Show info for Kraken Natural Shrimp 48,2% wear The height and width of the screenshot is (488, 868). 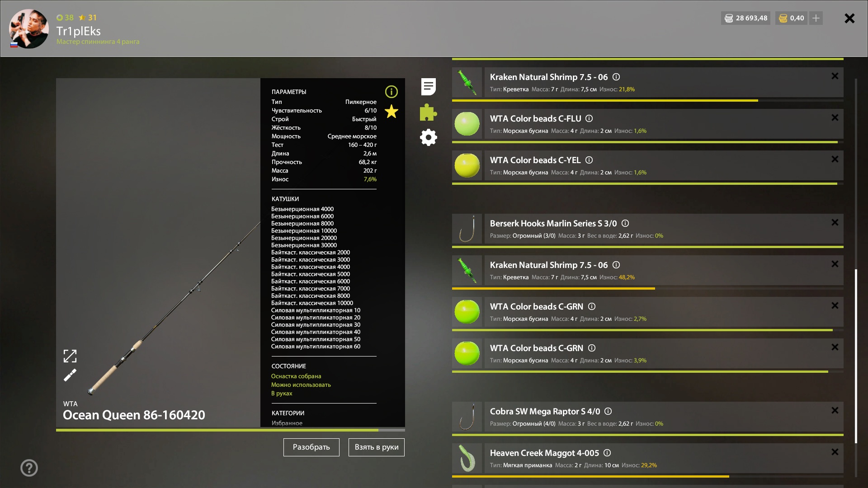[x=616, y=265]
